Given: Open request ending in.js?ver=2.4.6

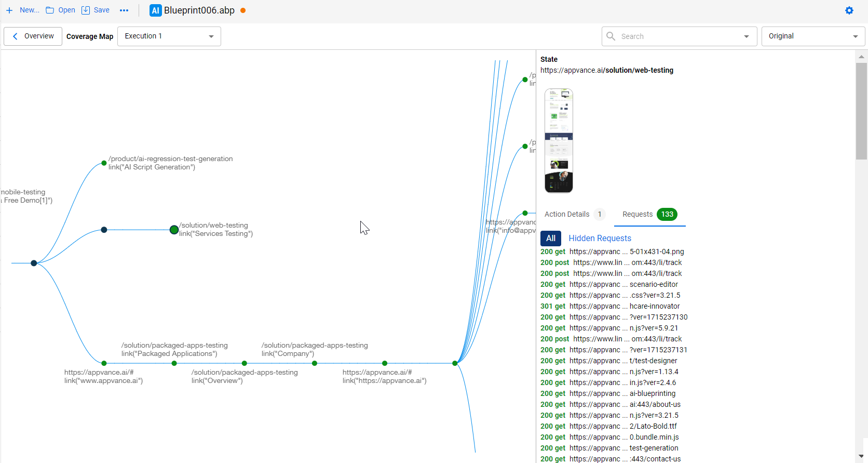Looking at the screenshot, I should coord(608,382).
